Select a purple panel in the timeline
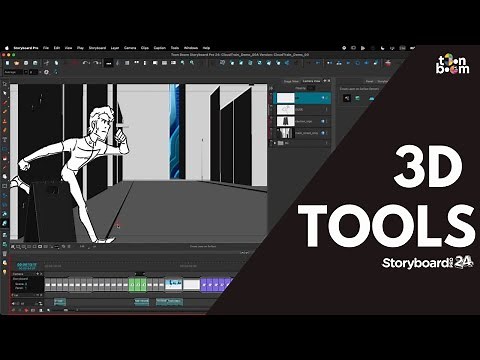Screen dimensions: 480x360 209,285
